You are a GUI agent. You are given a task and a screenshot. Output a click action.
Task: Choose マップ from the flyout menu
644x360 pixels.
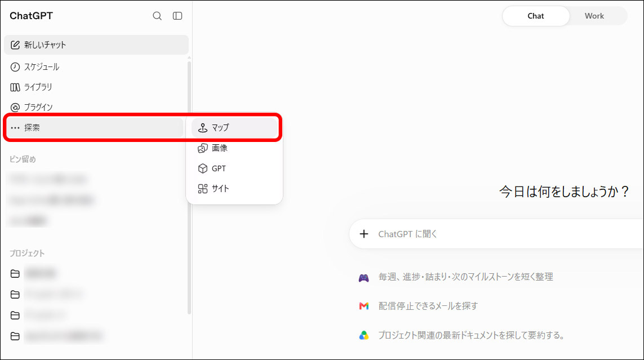point(234,128)
